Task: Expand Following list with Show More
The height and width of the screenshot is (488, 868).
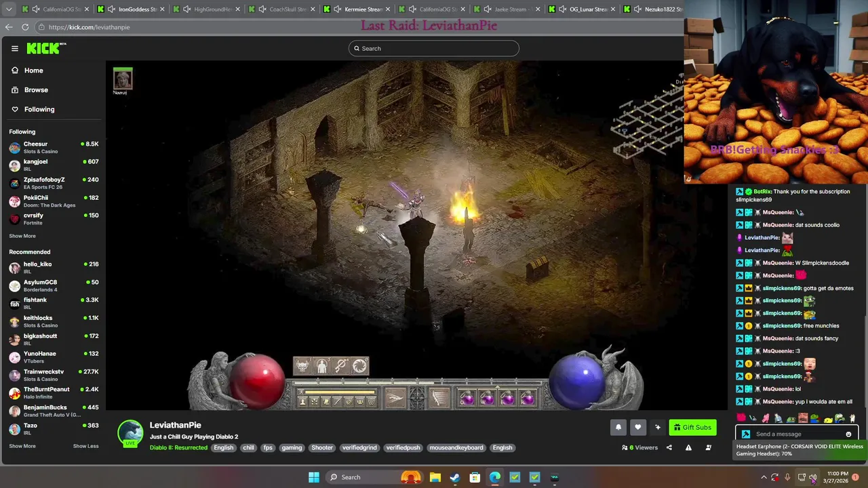Action: [x=22, y=236]
